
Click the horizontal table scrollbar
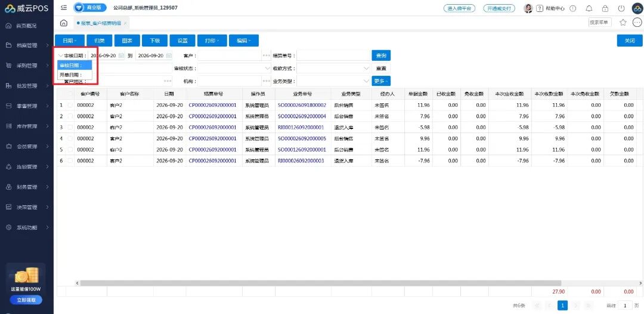tap(320, 283)
